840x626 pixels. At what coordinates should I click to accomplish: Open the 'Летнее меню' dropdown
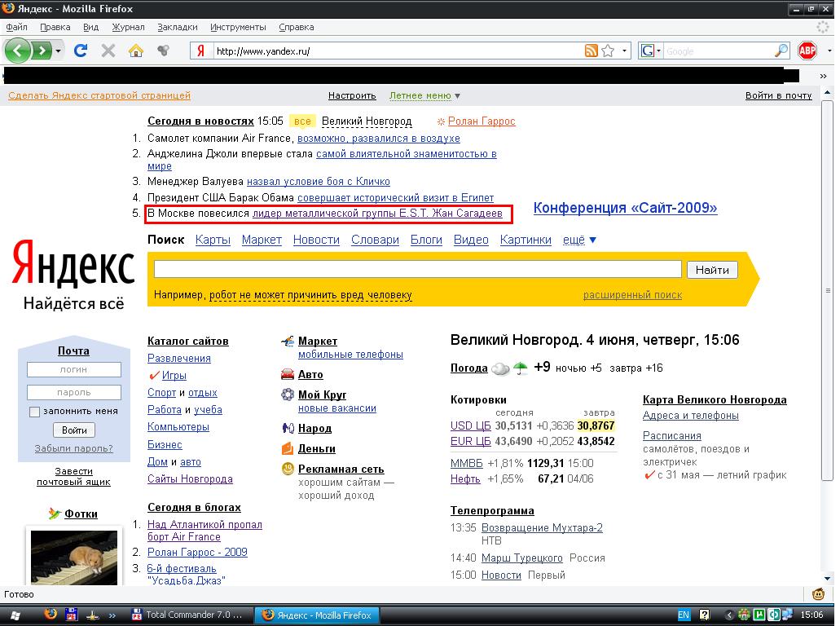424,95
